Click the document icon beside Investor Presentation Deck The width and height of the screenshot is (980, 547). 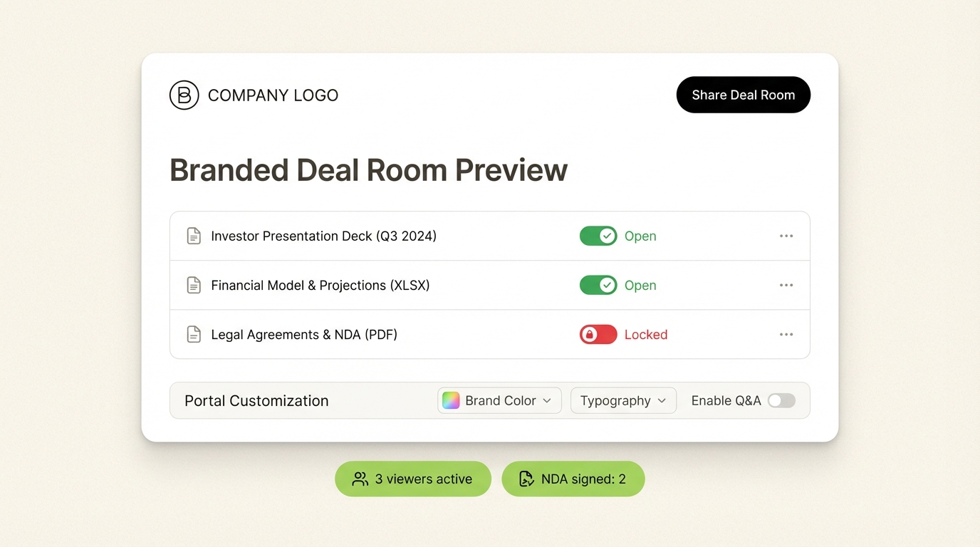coord(194,235)
